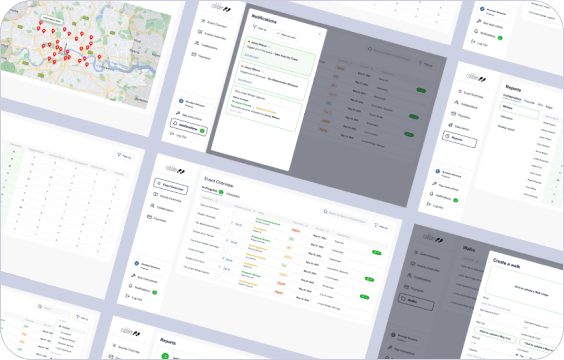This screenshot has width=564, height=360.
Task: Open link in first Jenny Wilson notification
Action: 251,56
